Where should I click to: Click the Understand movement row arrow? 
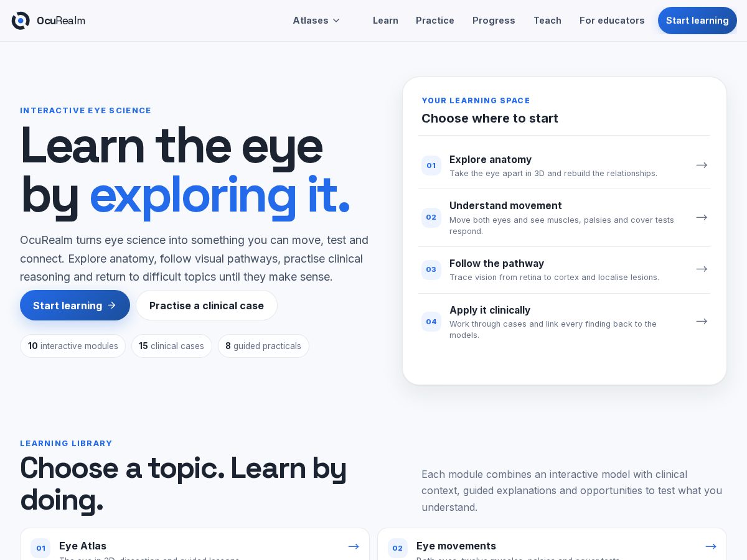pos(702,218)
